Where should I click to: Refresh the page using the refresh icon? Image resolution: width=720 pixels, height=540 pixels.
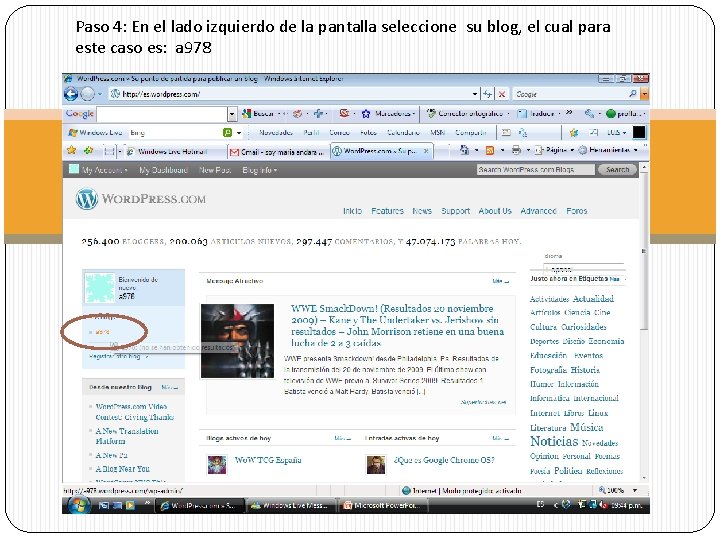487,94
